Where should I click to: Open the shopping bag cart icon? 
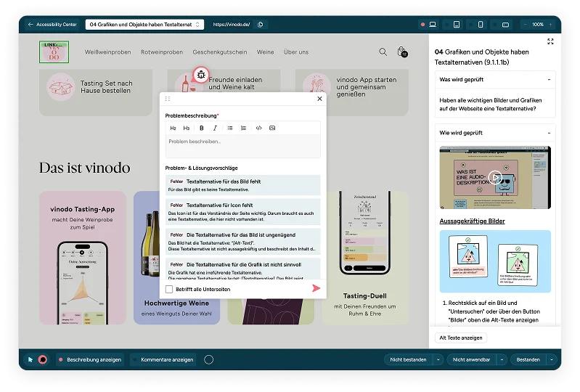coord(402,52)
